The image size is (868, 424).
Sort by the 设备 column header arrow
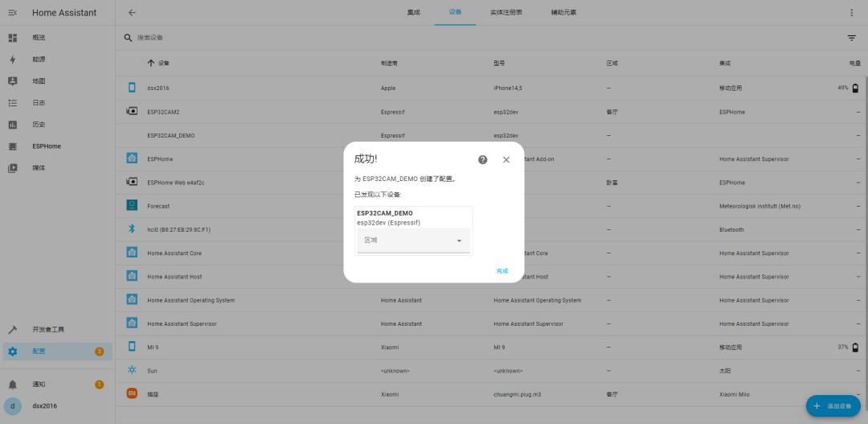coord(150,64)
